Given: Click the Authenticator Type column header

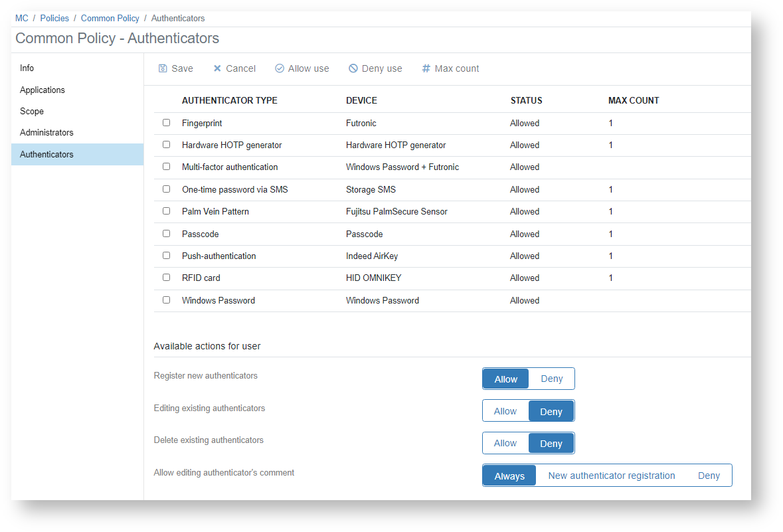Looking at the screenshot, I should (230, 100).
